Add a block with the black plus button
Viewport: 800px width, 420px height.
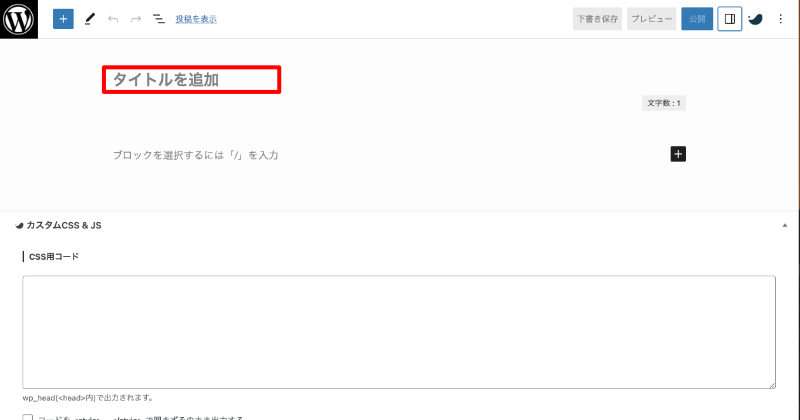(678, 154)
